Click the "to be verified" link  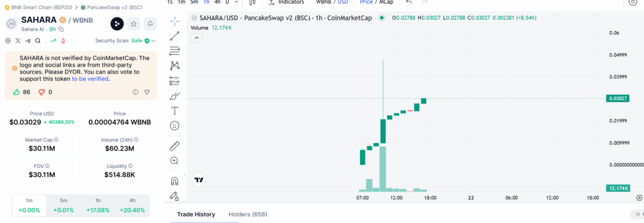coord(90,78)
